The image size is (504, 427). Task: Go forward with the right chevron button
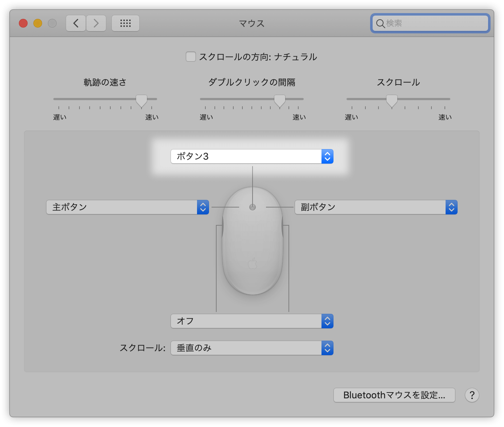[96, 23]
